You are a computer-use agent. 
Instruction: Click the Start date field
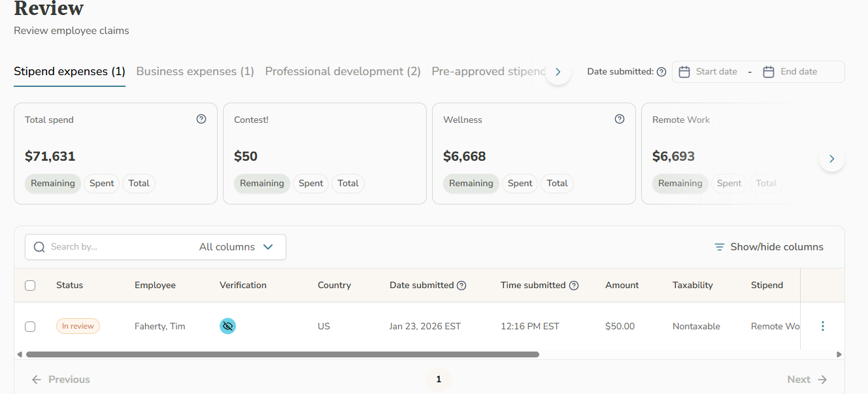[716, 72]
